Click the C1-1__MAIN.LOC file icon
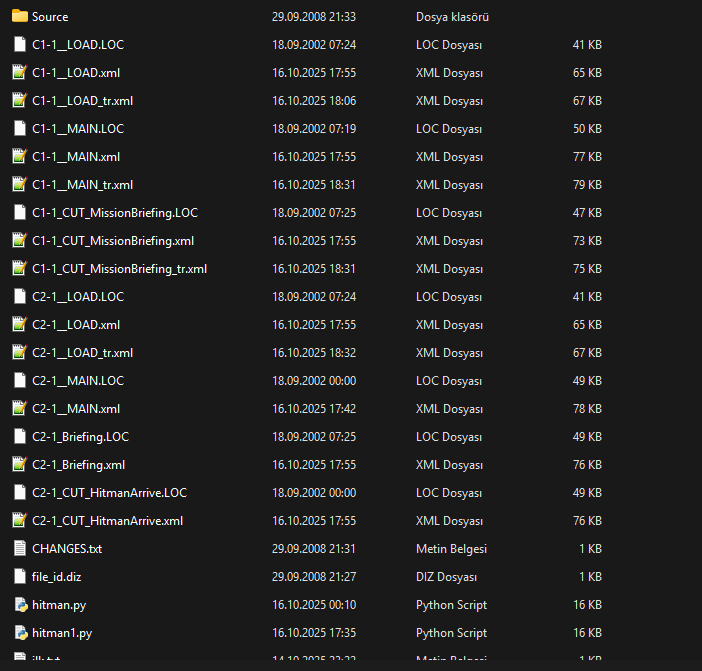 (20, 128)
